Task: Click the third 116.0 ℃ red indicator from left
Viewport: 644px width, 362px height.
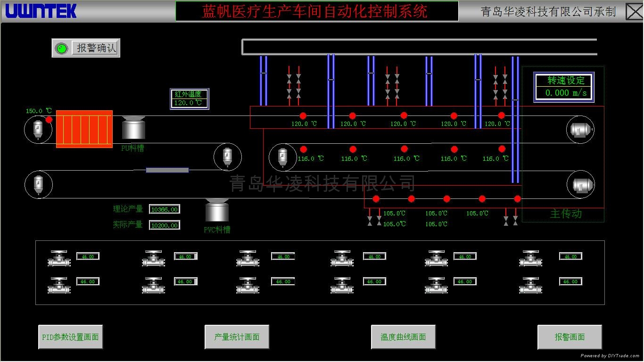Action: pos(404,149)
